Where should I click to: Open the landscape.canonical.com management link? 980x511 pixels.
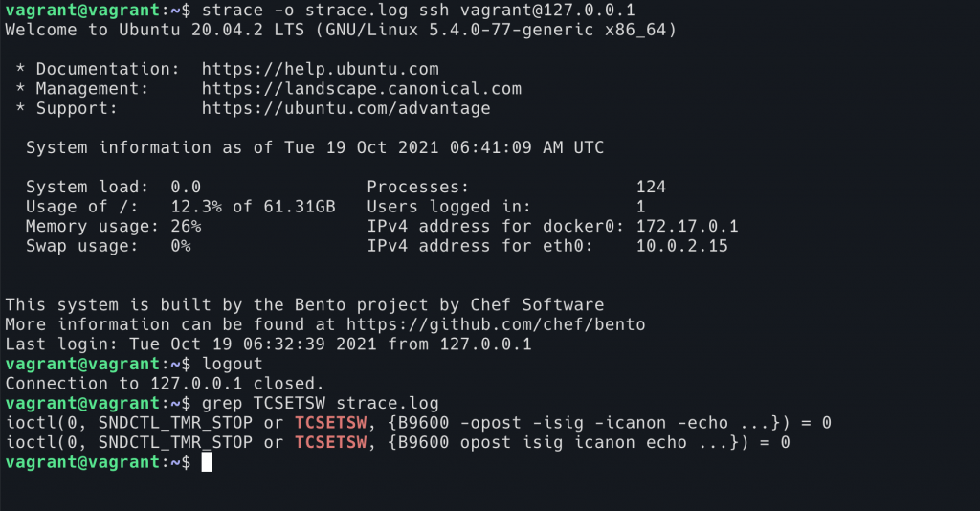coord(361,89)
